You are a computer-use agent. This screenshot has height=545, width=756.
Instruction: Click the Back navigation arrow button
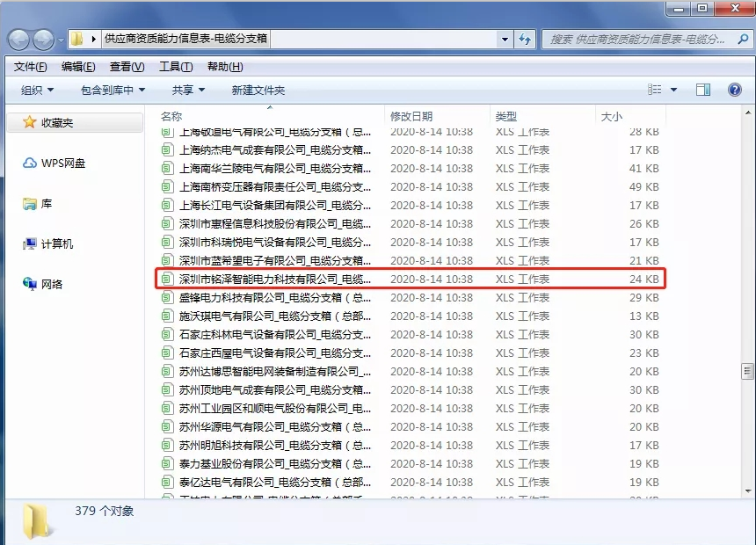[x=19, y=40]
